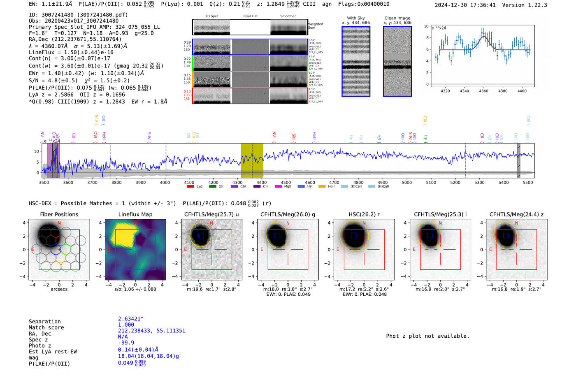The width and height of the screenshot is (576, 392).
Task: Select the green-bordered 2D spectrum row
Action: pyautogui.click(x=250, y=63)
